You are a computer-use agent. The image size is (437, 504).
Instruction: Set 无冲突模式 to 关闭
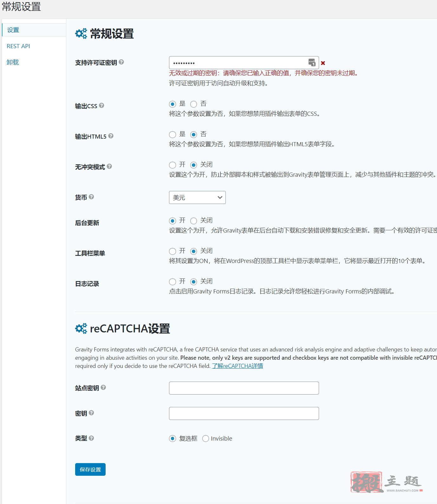coord(193,165)
